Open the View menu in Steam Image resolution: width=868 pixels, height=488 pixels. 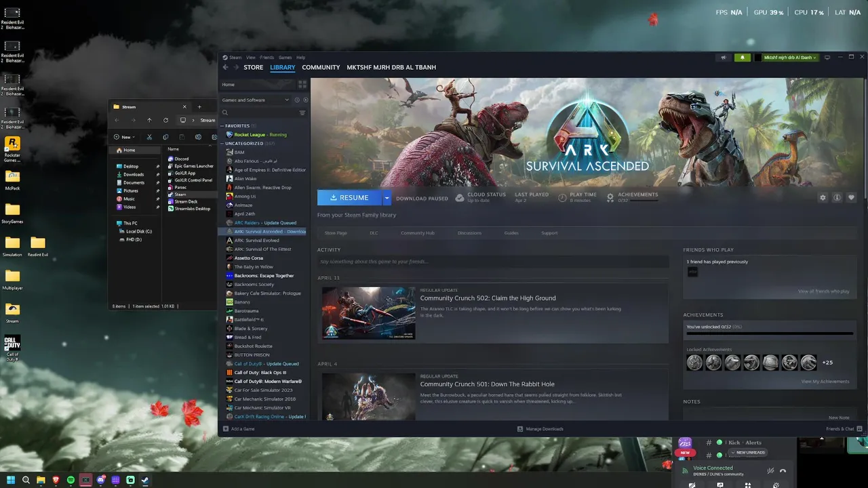point(251,58)
